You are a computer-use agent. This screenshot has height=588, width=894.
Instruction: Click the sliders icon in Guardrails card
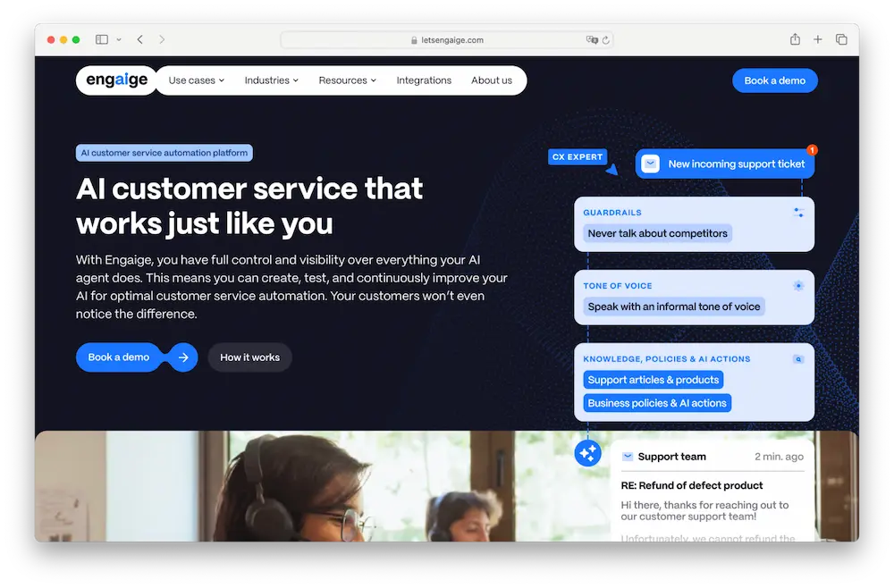[x=798, y=213]
